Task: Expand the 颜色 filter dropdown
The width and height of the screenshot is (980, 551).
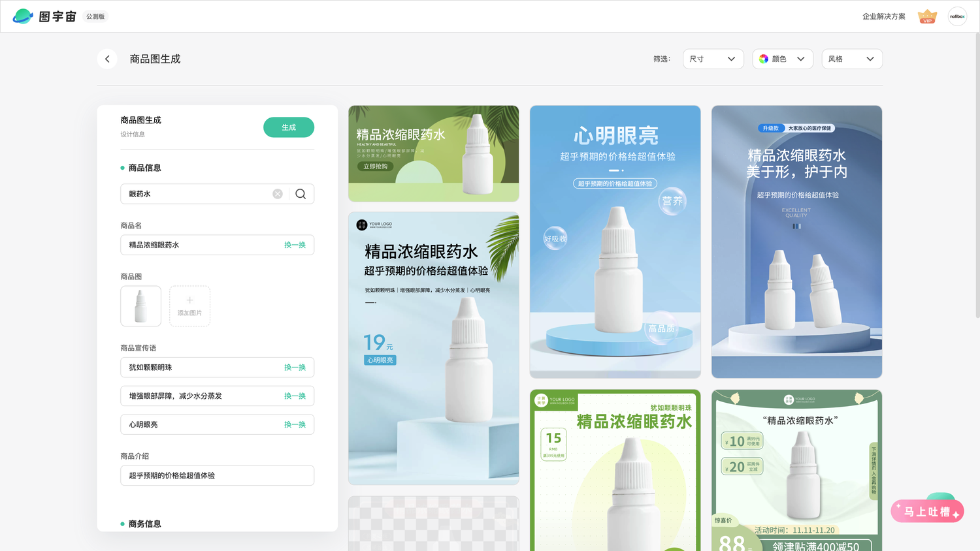Action: pos(783,59)
